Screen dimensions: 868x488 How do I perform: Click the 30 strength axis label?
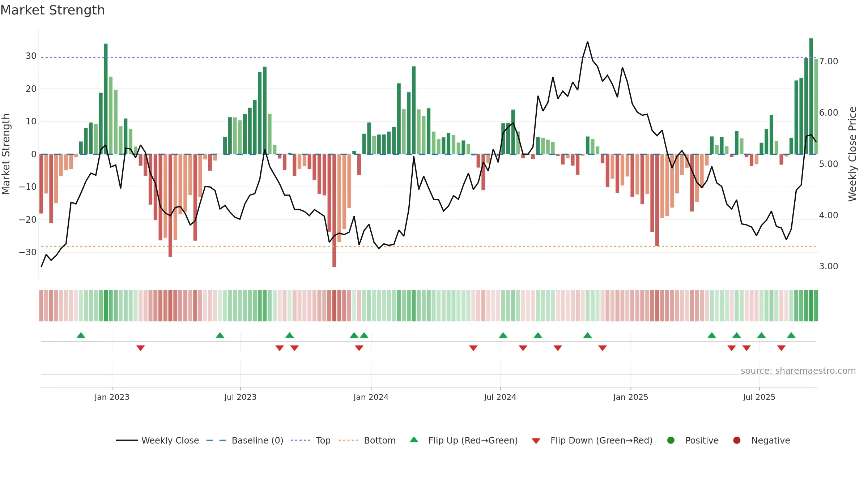pos(31,56)
